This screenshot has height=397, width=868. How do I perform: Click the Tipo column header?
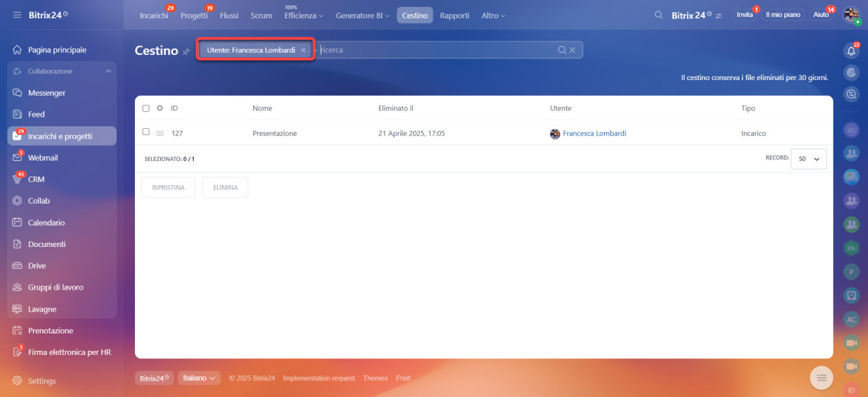click(x=748, y=108)
